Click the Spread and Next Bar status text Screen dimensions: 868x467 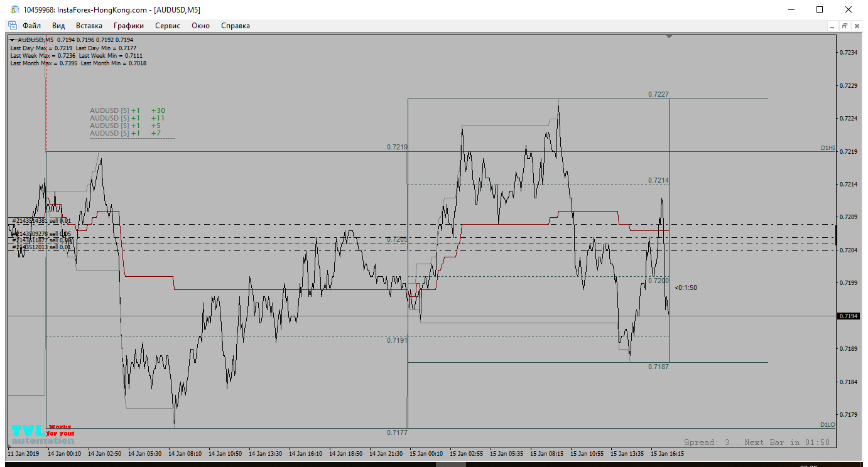click(x=757, y=443)
